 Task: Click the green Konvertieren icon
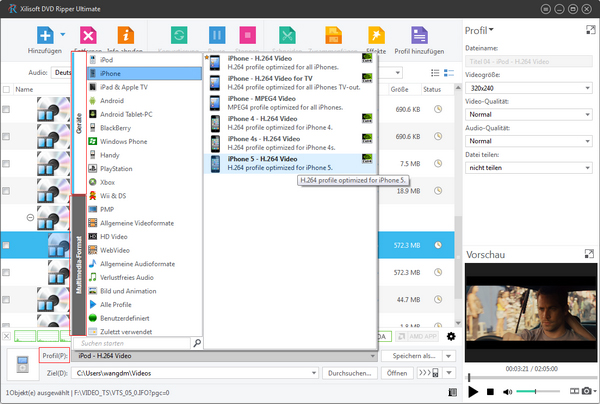click(x=179, y=36)
